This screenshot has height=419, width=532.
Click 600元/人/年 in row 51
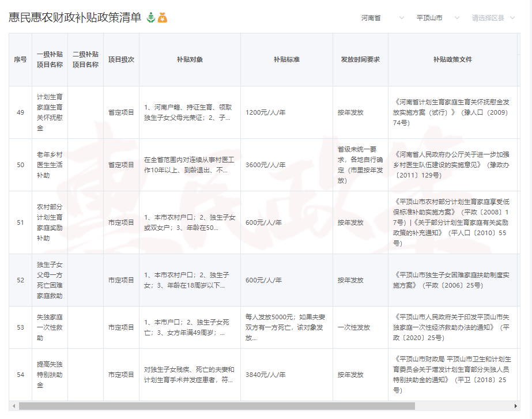click(x=263, y=222)
